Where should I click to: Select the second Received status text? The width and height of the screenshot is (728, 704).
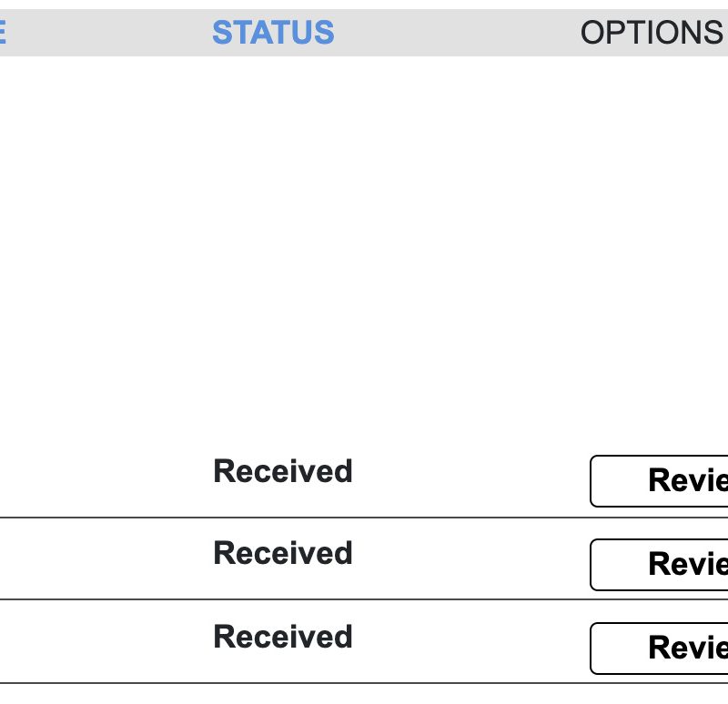[x=283, y=553]
